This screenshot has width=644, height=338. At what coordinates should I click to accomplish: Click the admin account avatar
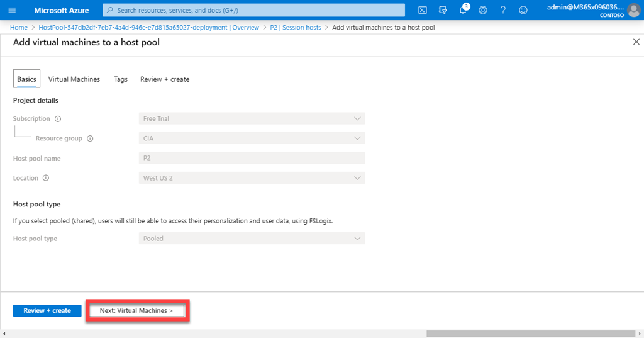point(633,10)
